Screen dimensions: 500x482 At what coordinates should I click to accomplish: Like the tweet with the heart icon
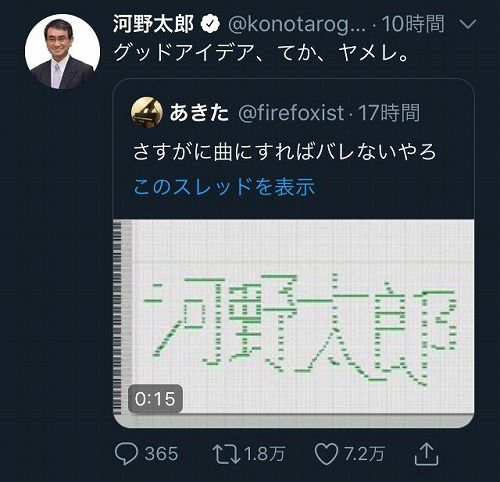(x=326, y=454)
